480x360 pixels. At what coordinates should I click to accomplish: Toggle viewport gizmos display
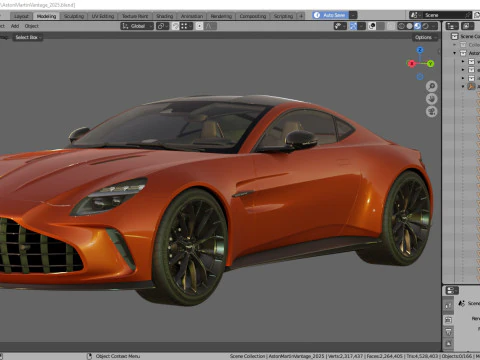pos(353,26)
